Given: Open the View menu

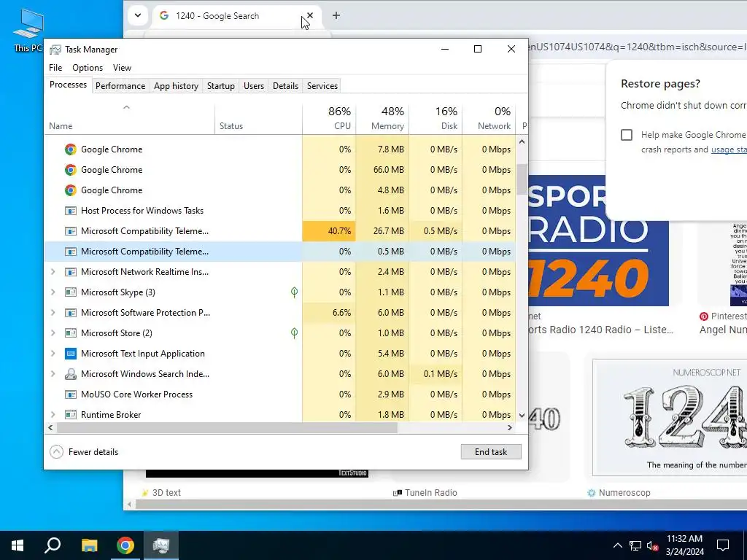Looking at the screenshot, I should click(122, 68).
